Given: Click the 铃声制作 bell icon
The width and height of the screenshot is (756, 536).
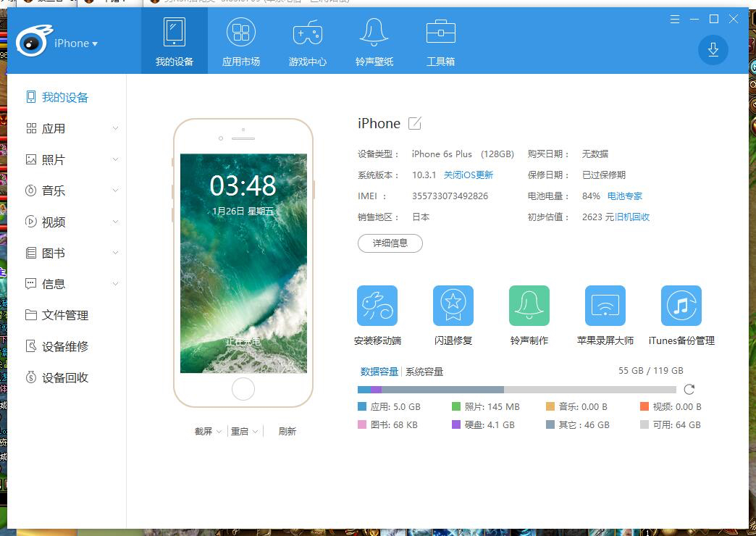Looking at the screenshot, I should (529, 306).
